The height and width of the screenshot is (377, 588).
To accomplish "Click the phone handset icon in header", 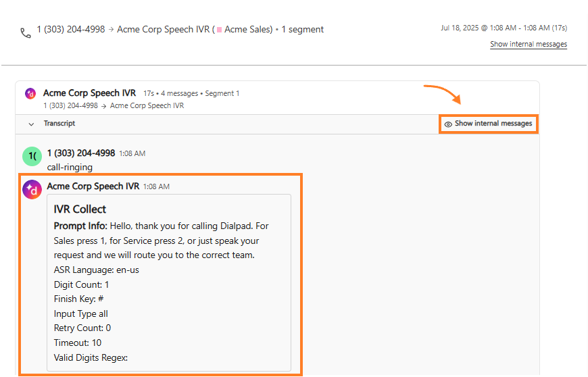I will point(26,33).
